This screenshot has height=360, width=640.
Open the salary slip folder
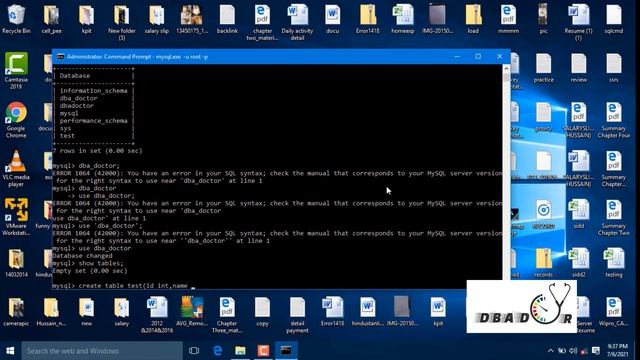tap(157, 18)
